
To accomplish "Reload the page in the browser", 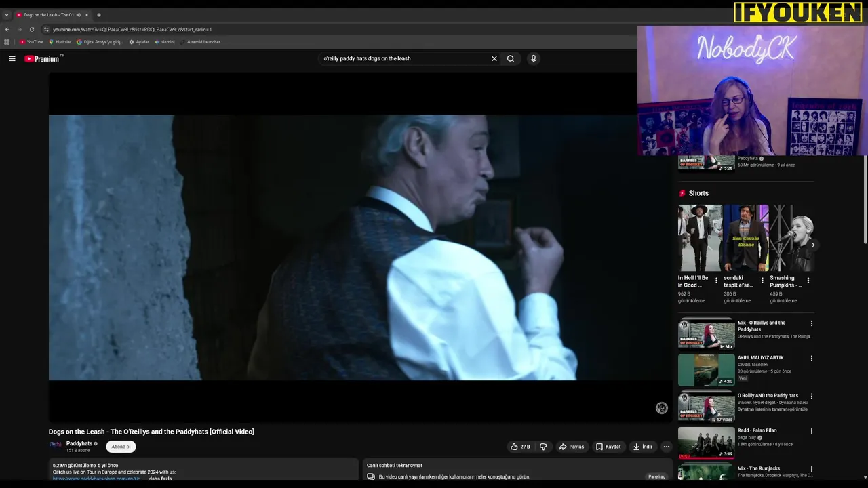I will point(31,29).
